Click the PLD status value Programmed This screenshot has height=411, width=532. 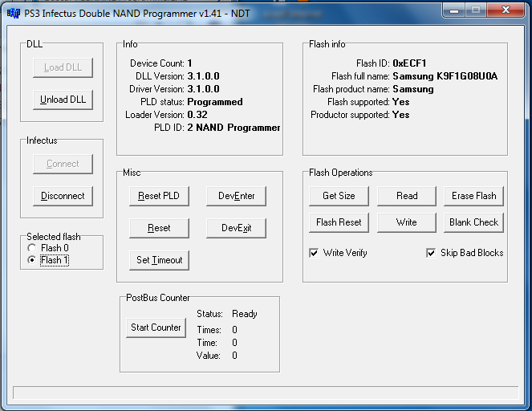[215, 102]
